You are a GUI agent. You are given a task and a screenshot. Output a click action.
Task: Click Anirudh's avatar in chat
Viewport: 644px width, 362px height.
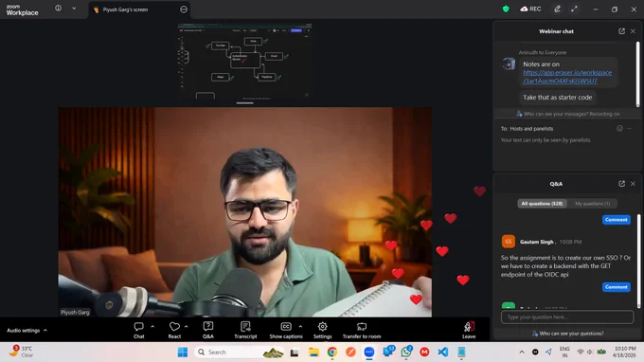tap(509, 63)
